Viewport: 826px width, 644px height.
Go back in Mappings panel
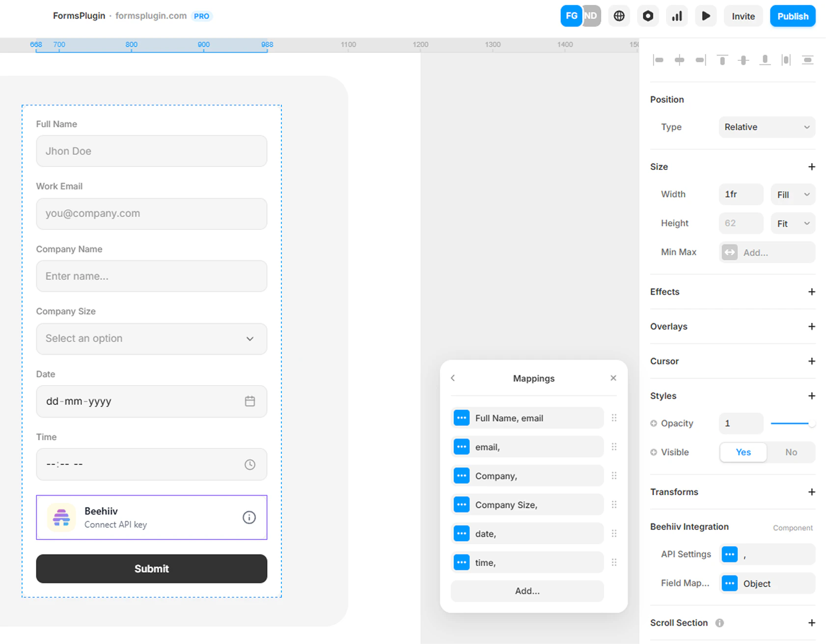point(453,378)
